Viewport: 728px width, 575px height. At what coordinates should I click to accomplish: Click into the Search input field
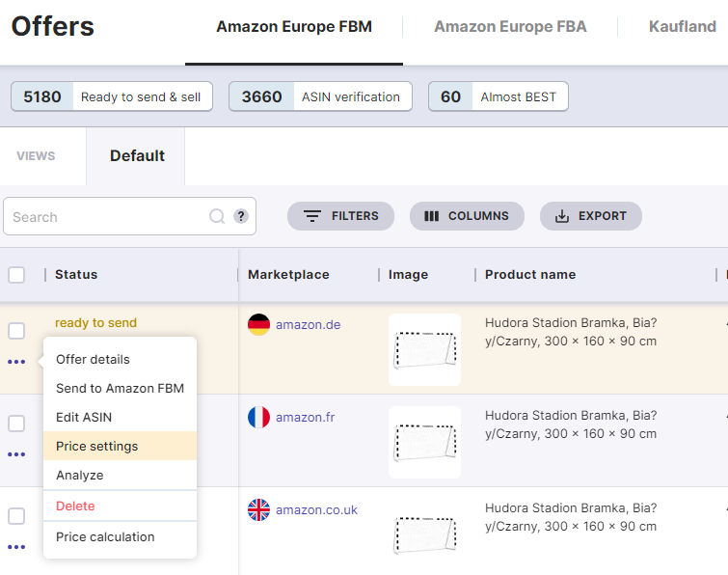106,217
